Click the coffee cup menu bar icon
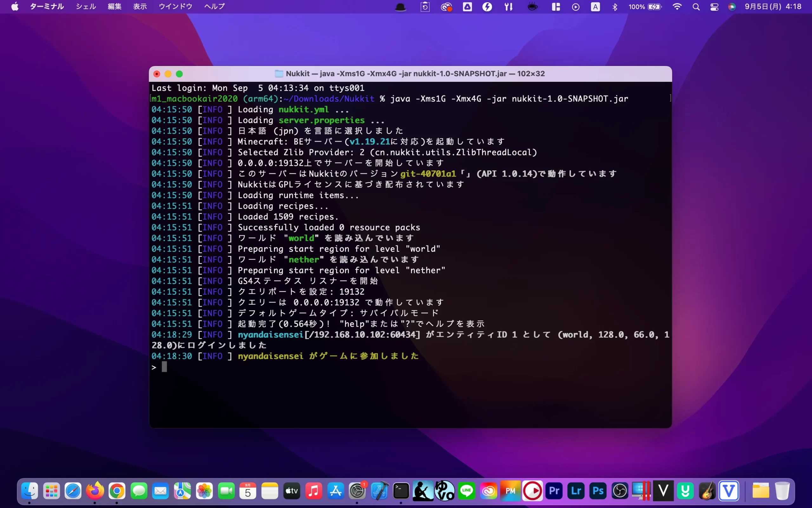The width and height of the screenshot is (812, 508). click(533, 7)
